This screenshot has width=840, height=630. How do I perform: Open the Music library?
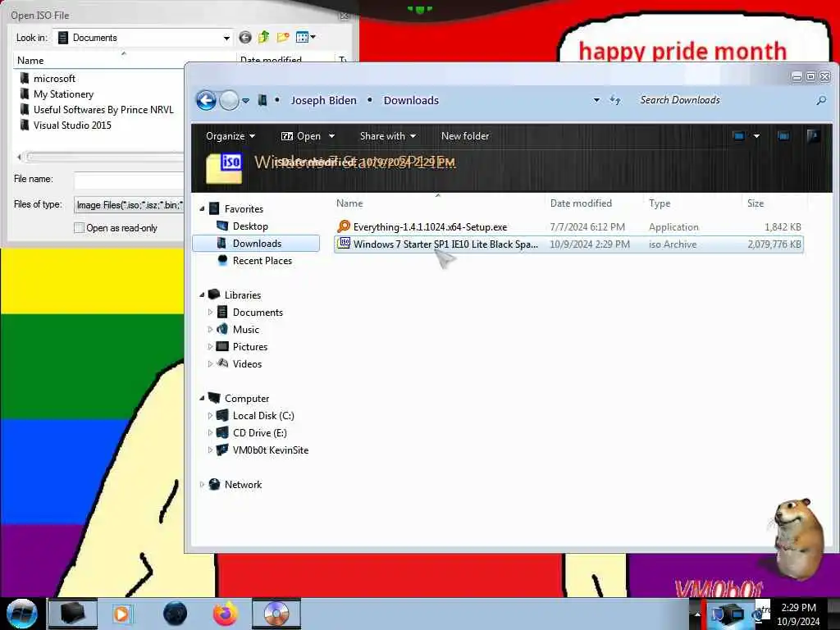coord(245,330)
